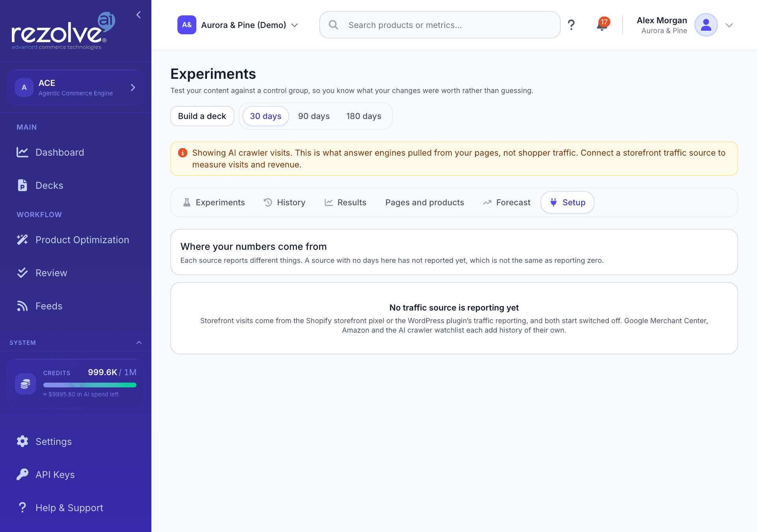This screenshot has width=757, height=532.
Task: Collapse the sidebar with the left chevron
Action: pos(138,15)
